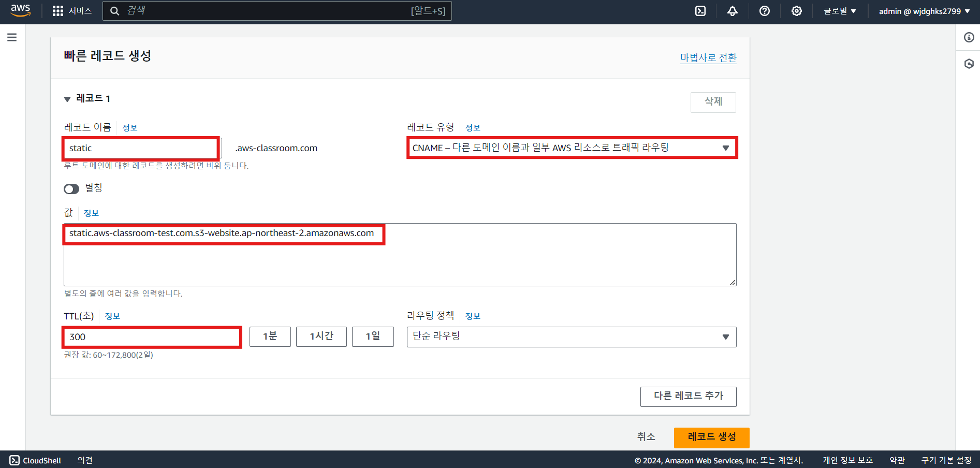The width and height of the screenshot is (980, 468).
Task: Open the services grid menu icon
Action: coord(58,11)
